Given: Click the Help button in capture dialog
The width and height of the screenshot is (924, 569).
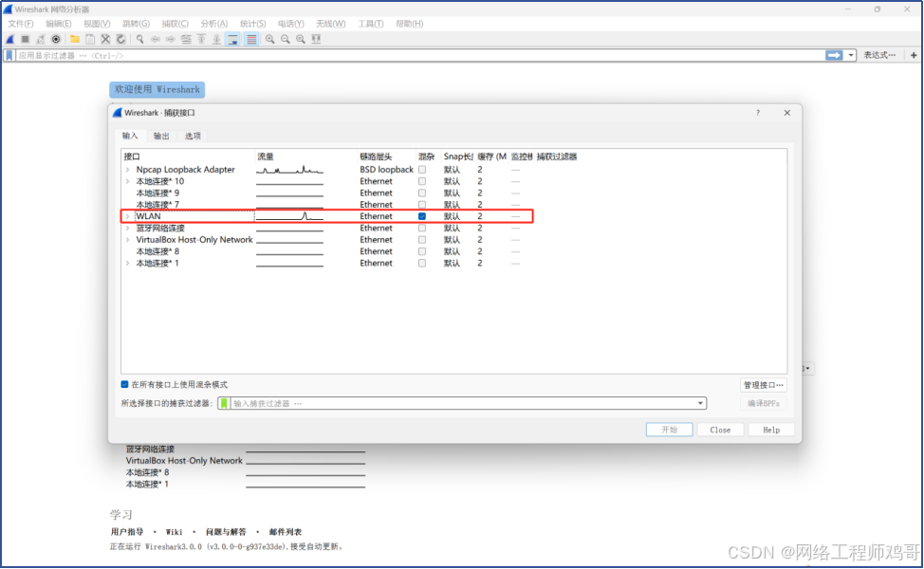Looking at the screenshot, I should pyautogui.click(x=771, y=430).
